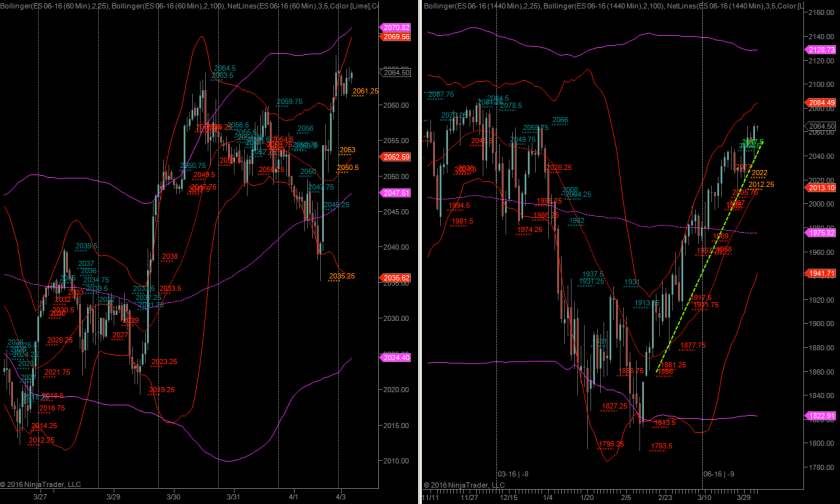Click the 2/23 date label

click(665, 498)
